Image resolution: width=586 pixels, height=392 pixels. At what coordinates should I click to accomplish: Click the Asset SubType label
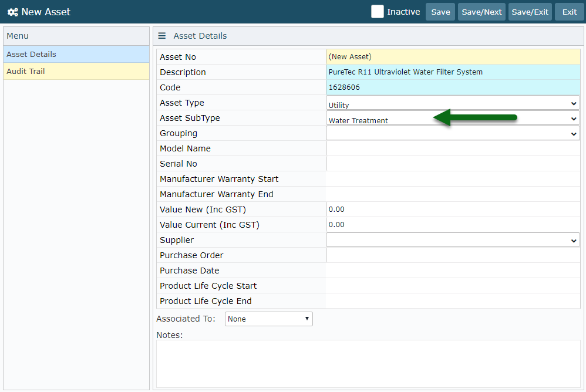pos(190,118)
